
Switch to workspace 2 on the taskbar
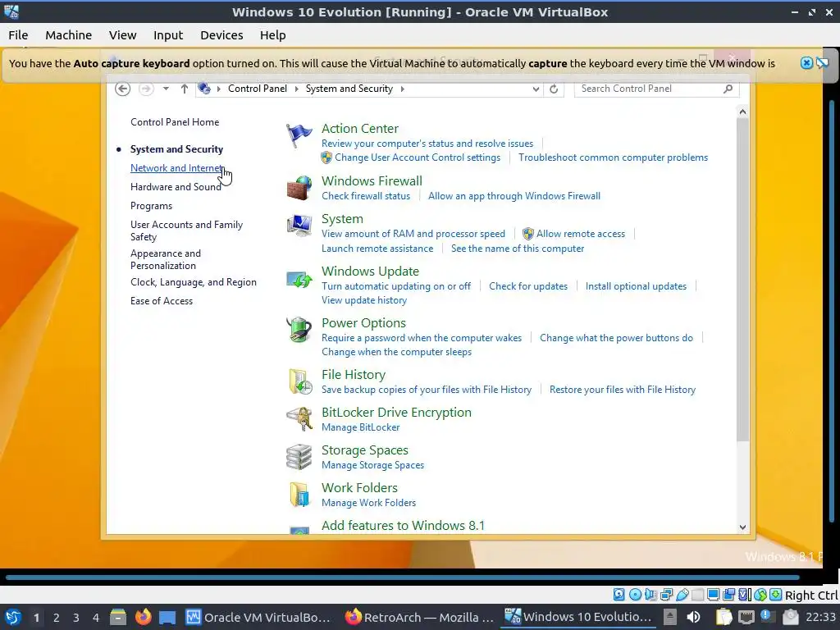(x=57, y=618)
